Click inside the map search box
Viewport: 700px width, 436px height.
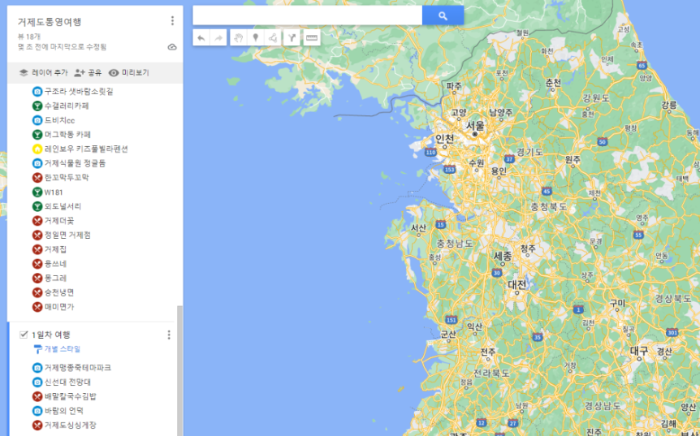coord(308,16)
